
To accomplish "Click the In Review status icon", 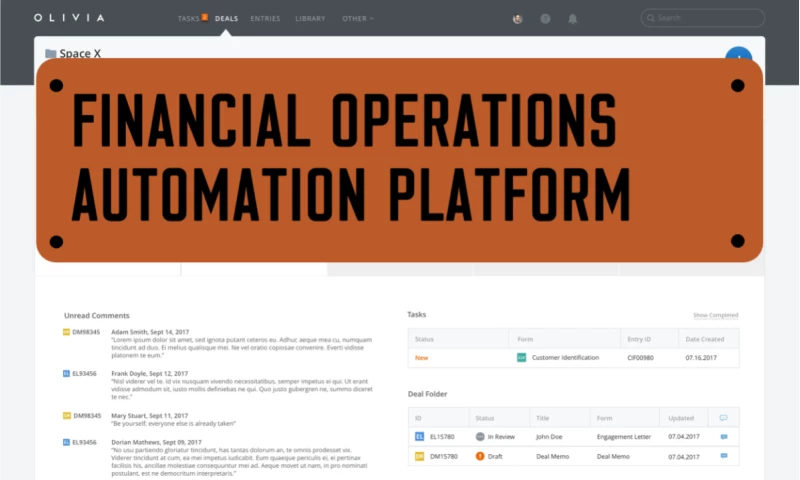I will click(x=480, y=437).
